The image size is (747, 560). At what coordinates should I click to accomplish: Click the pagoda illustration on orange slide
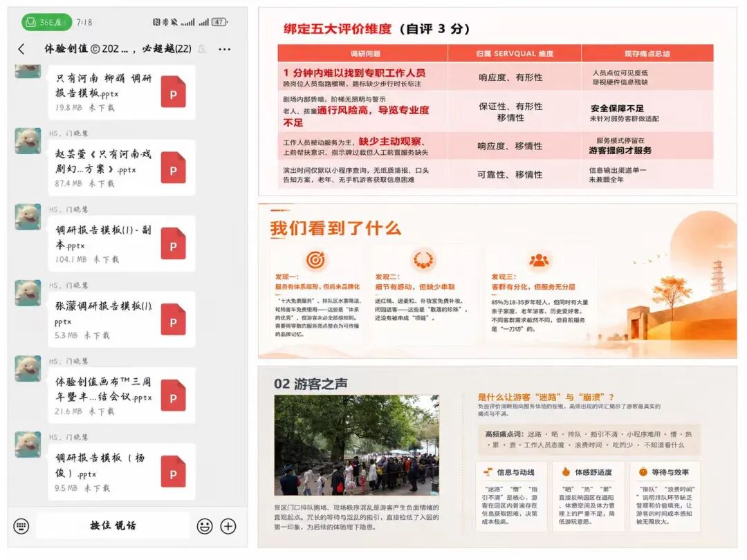click(717, 276)
